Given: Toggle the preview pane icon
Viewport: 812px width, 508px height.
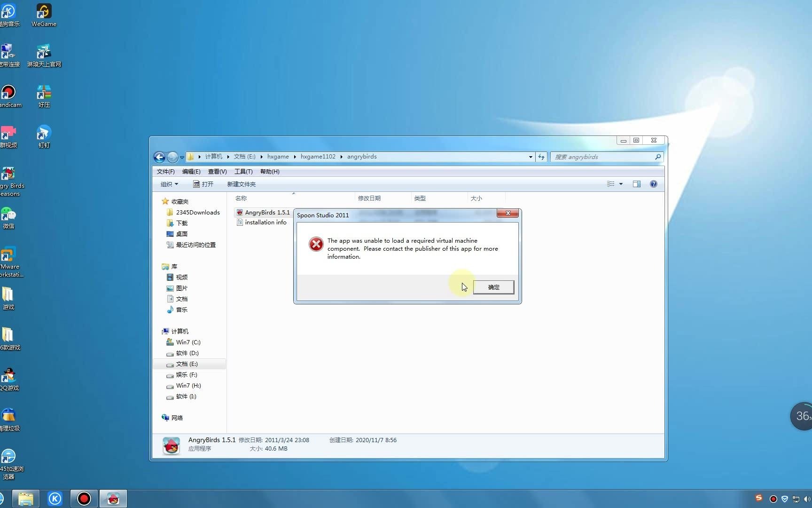Looking at the screenshot, I should point(637,184).
